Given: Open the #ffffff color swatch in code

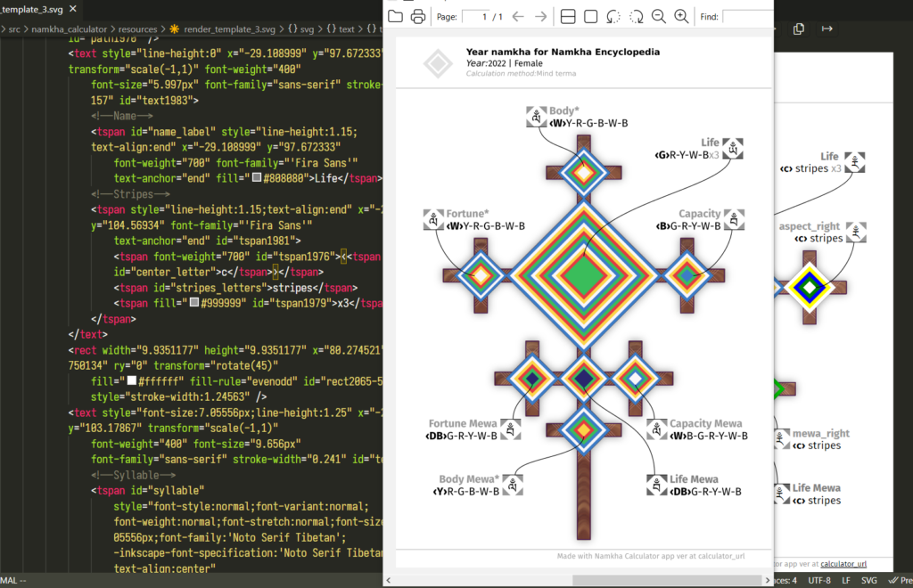Looking at the screenshot, I should (x=132, y=381).
